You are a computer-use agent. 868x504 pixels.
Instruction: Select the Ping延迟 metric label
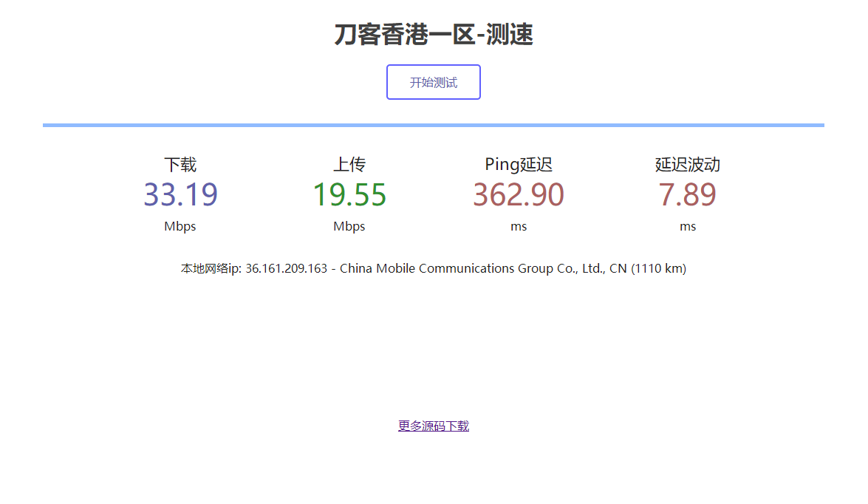click(519, 164)
